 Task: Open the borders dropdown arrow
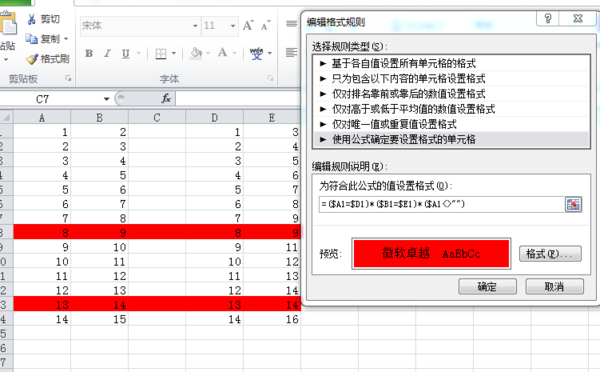click(x=174, y=53)
